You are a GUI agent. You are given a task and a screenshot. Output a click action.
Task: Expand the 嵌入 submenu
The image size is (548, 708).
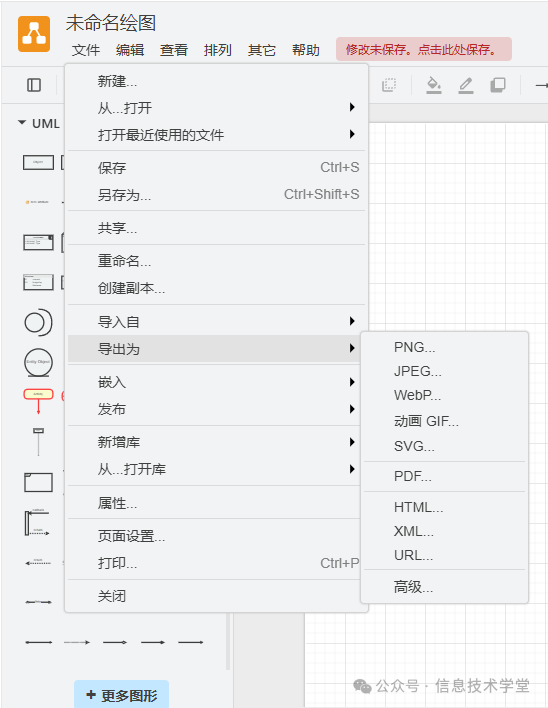(216, 382)
